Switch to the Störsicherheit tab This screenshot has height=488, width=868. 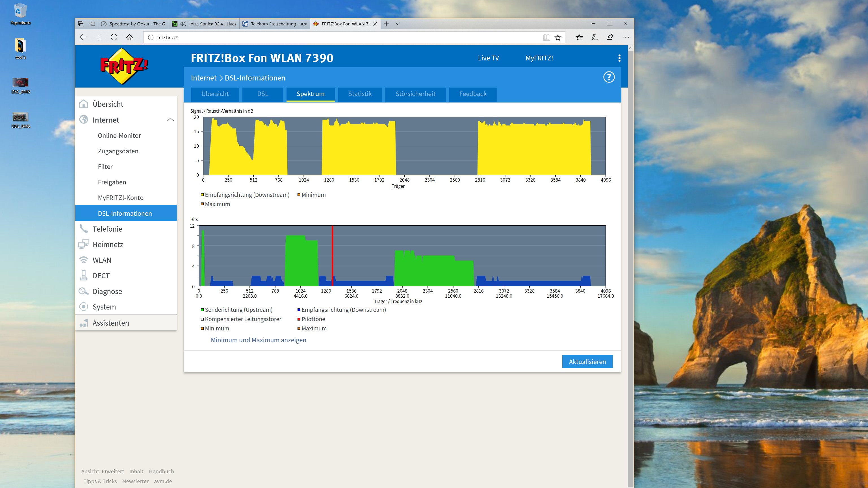pyautogui.click(x=415, y=94)
